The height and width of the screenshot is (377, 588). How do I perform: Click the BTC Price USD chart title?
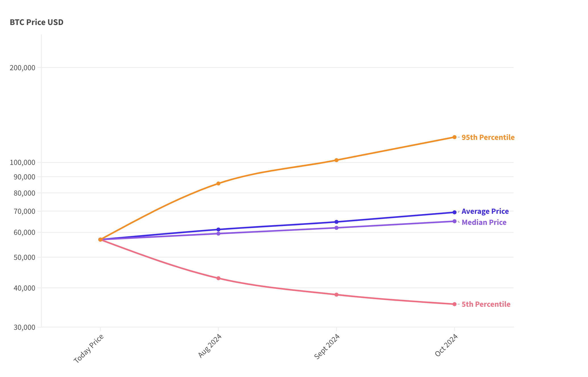(x=37, y=22)
